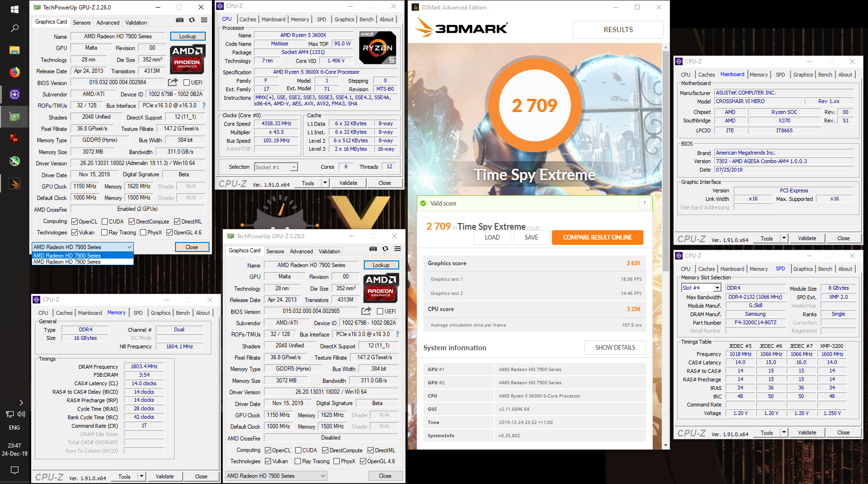Click AMD Radeon logo in top GPU-Z window

pos(187,59)
